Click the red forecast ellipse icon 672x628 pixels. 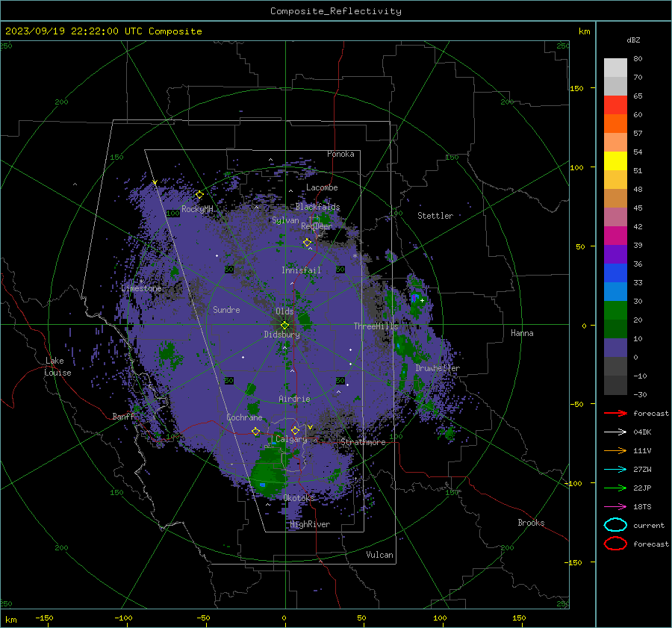[615, 544]
